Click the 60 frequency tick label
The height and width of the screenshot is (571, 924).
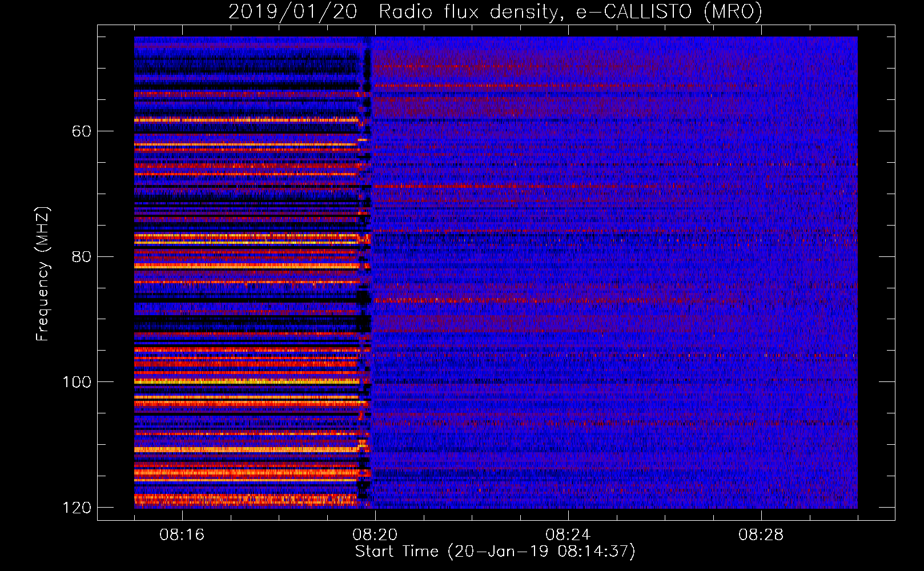point(82,131)
